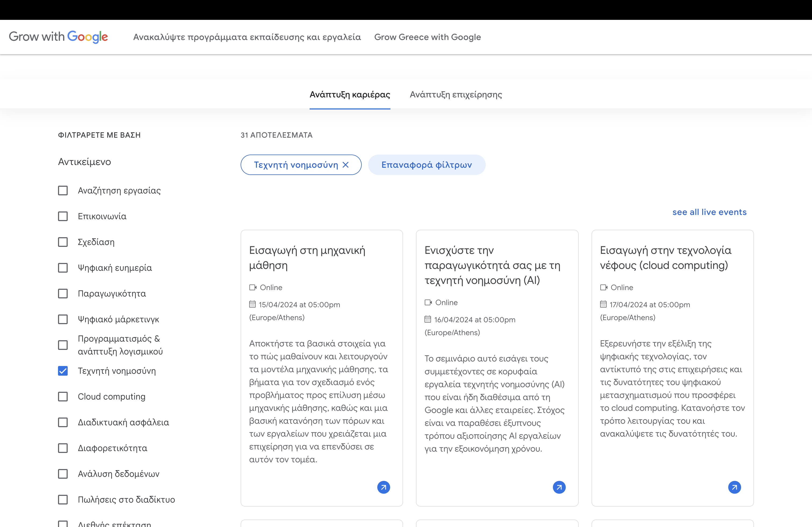
Task: Toggle the Διαδικτυακή ασφάλεια filter
Action: pos(63,422)
